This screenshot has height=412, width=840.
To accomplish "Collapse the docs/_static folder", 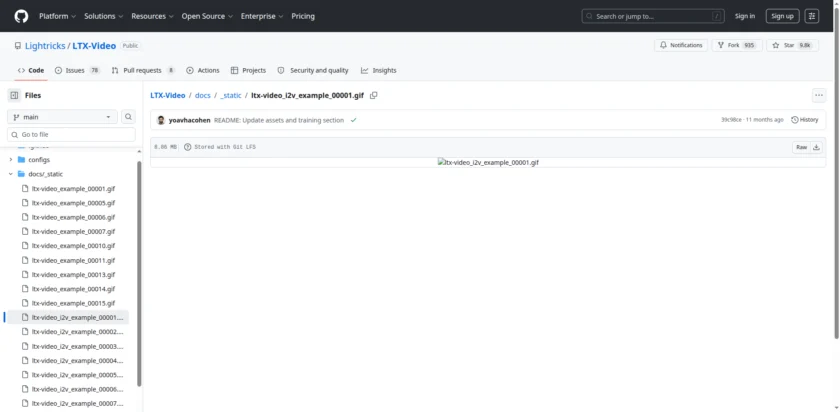I will (x=11, y=174).
